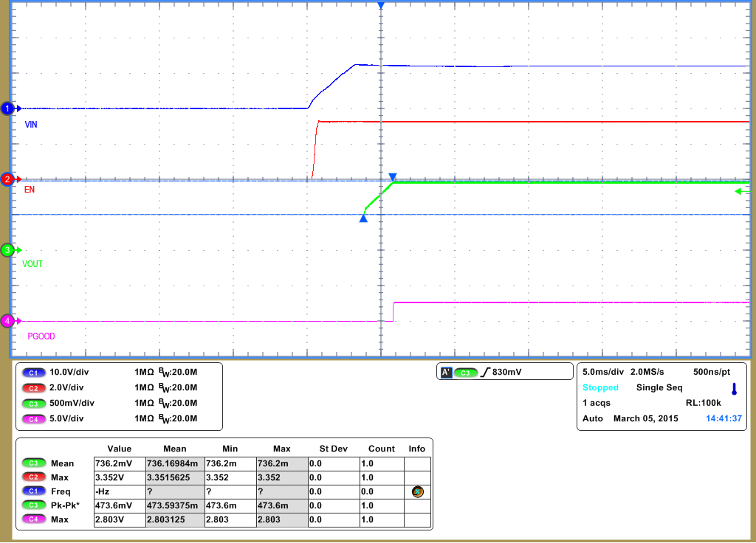
Task: Toggle channel 4 marker on graticule left edge
Action: pyautogui.click(x=7, y=321)
